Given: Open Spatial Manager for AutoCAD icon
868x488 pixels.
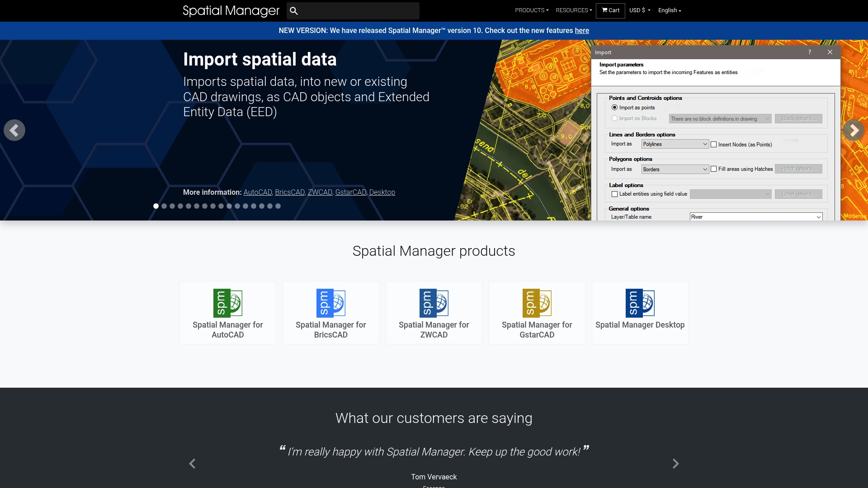Looking at the screenshot, I should [227, 303].
